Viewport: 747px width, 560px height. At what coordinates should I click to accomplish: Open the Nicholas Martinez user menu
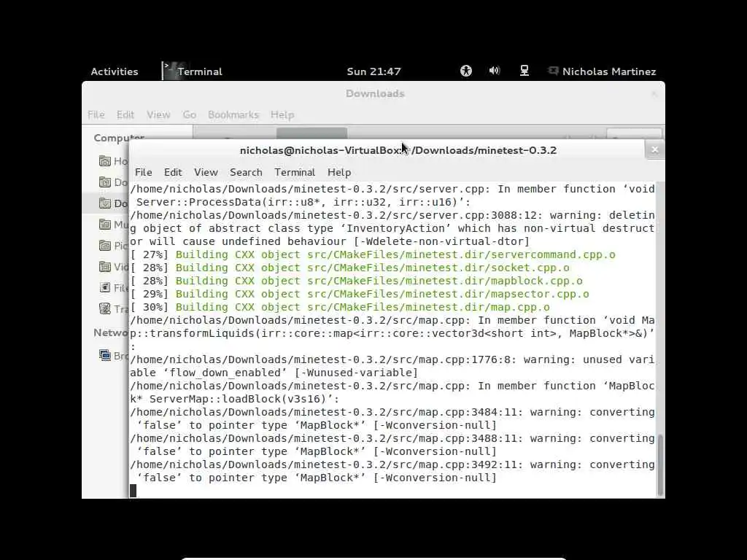(x=609, y=71)
